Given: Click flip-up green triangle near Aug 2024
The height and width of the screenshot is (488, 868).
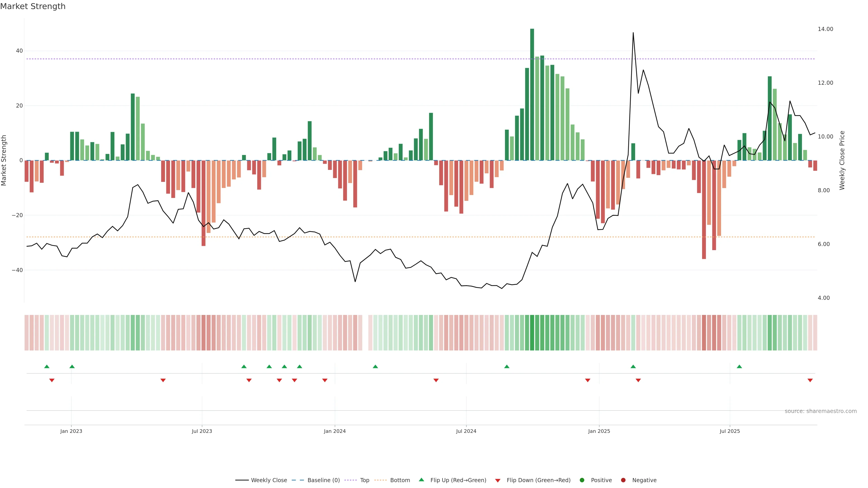Looking at the screenshot, I should 507,366.
